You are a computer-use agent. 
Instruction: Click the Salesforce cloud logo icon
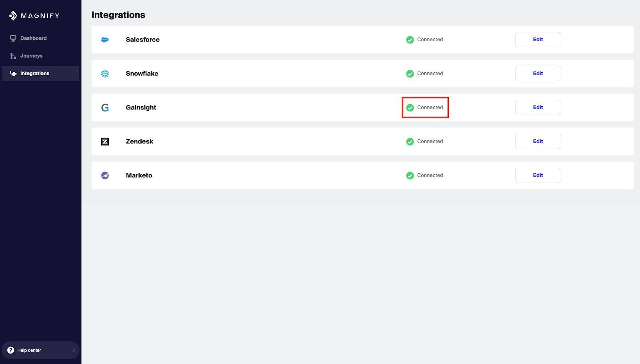point(105,40)
